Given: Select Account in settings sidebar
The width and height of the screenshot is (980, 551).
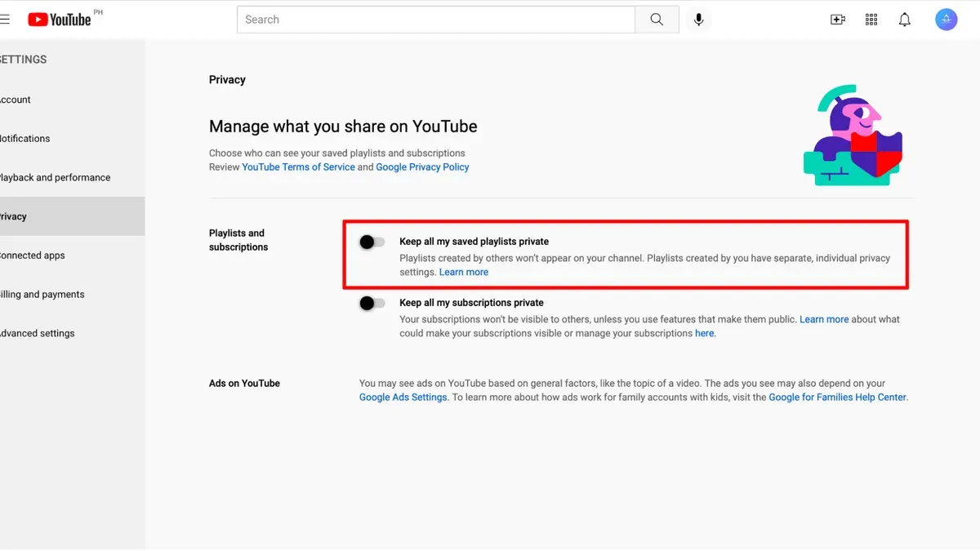Looking at the screenshot, I should [x=72, y=100].
